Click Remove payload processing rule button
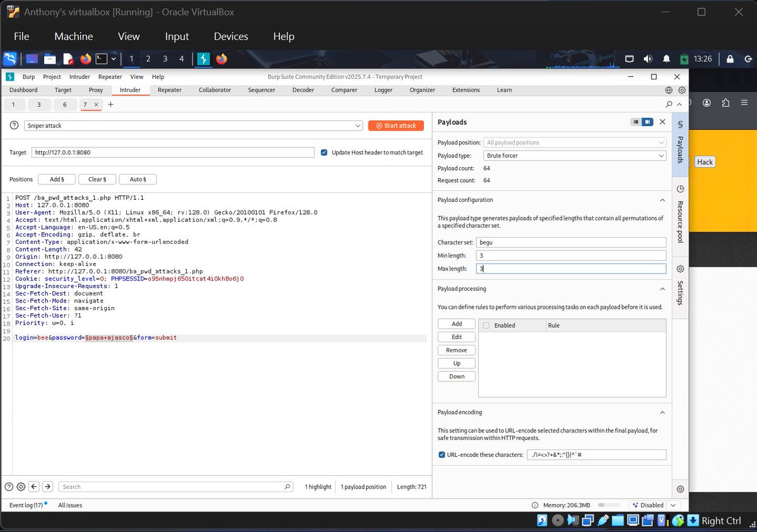 (x=457, y=350)
